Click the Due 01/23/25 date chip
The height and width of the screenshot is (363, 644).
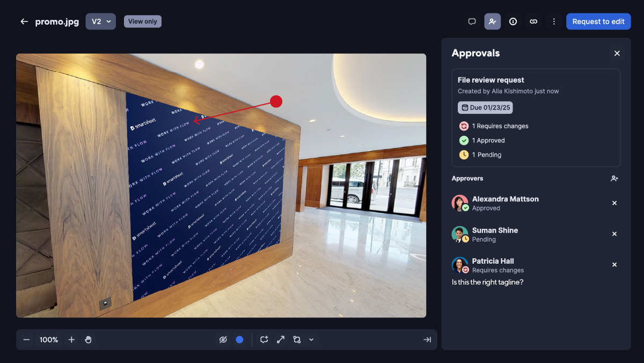pyautogui.click(x=485, y=107)
